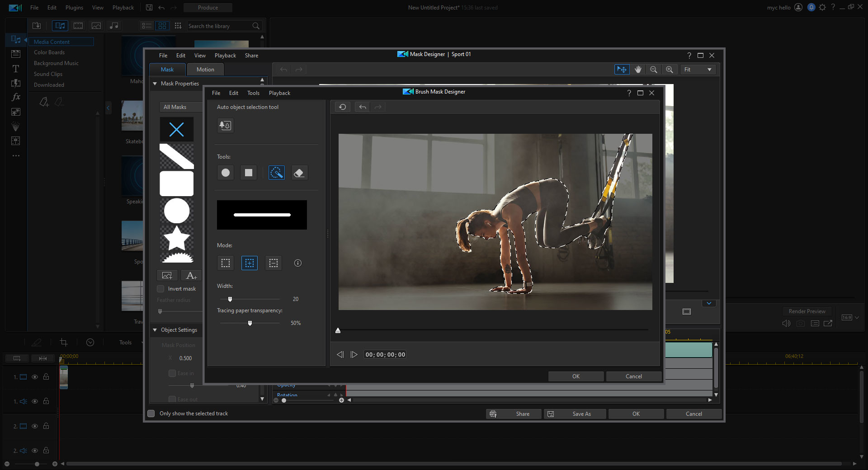
Task: Reset changes with the revert icon
Action: coord(342,107)
